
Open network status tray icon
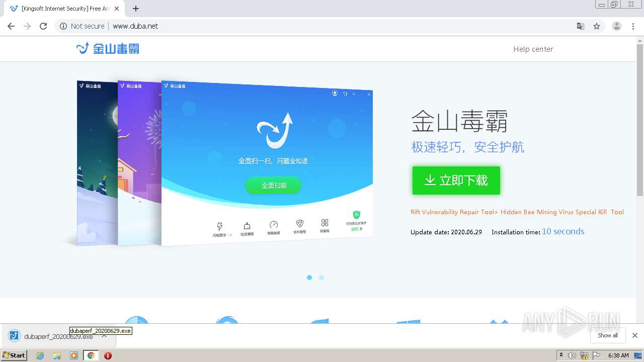tap(584, 355)
